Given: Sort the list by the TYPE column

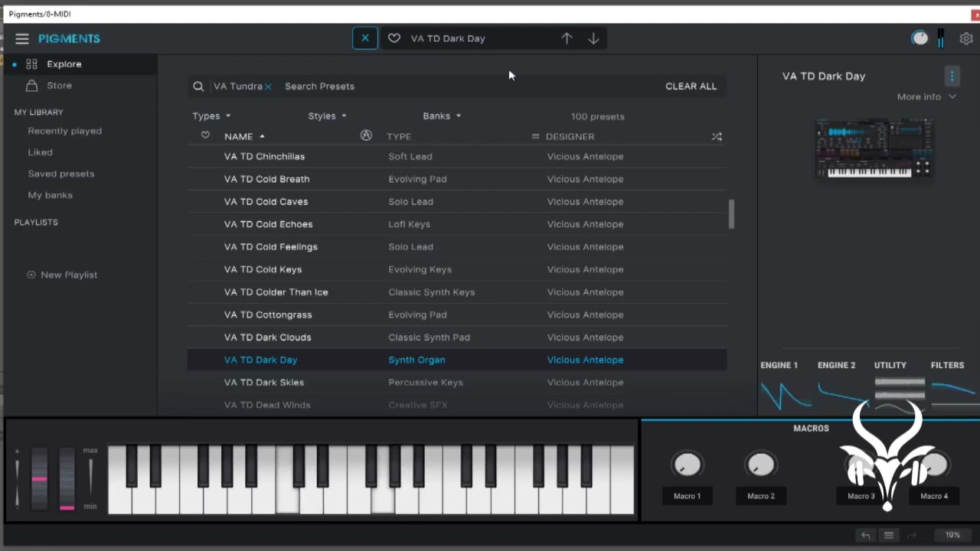Looking at the screenshot, I should 398,137.
